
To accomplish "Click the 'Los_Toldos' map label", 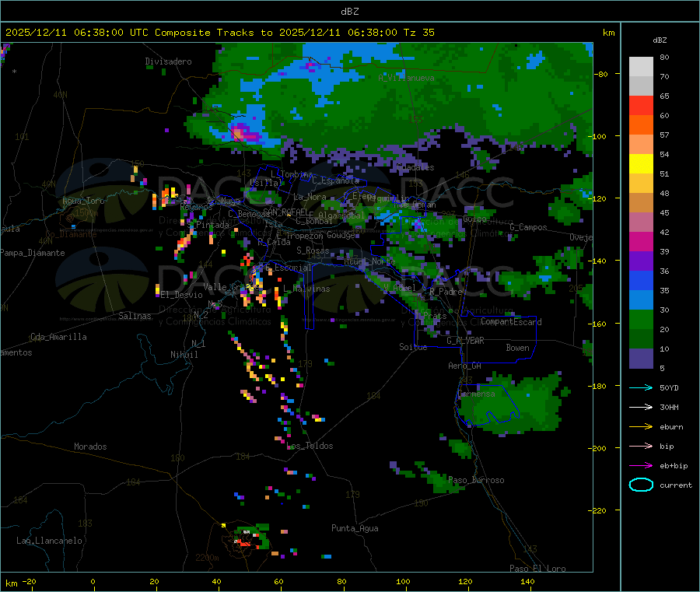I will [x=310, y=446].
